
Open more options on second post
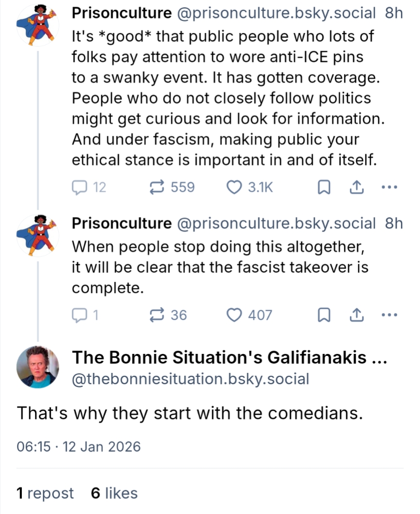(389, 315)
